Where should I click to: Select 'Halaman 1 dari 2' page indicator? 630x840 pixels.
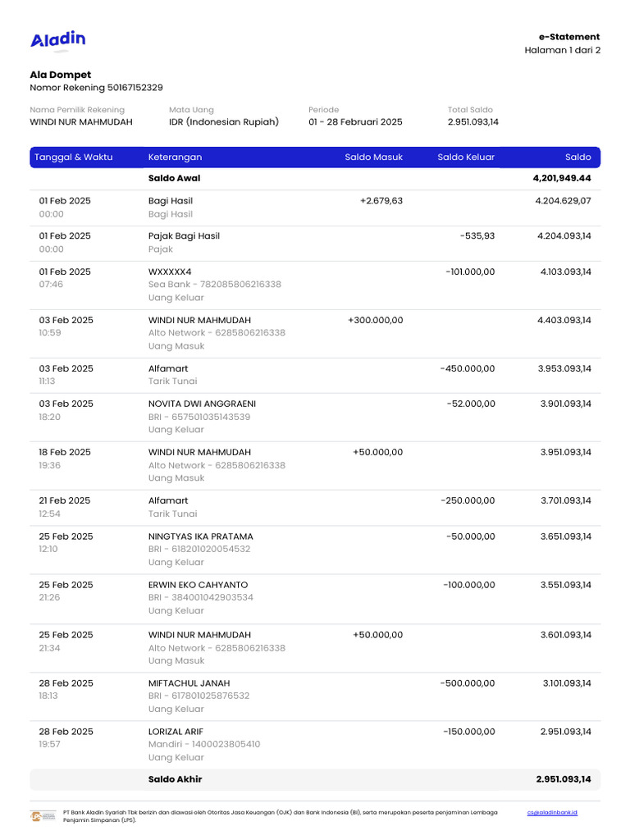[x=562, y=50]
